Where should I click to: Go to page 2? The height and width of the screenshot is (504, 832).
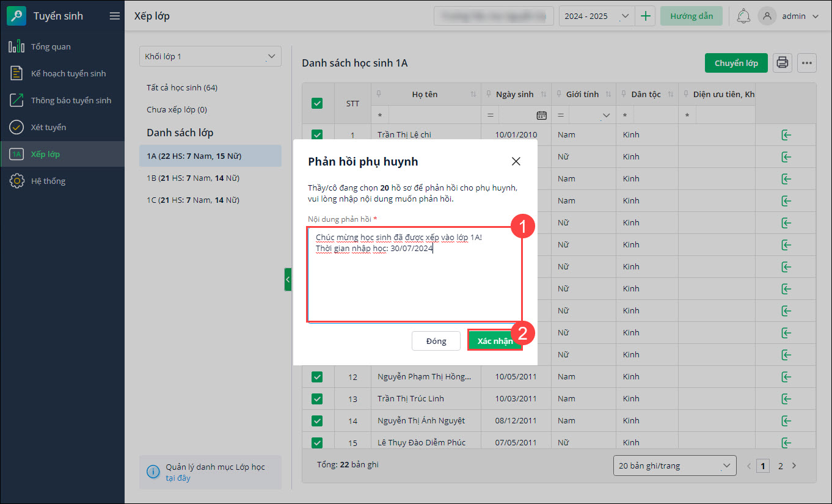780,466
